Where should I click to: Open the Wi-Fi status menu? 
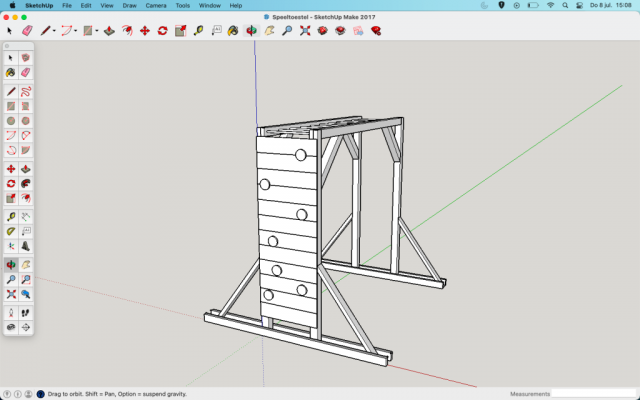551,5
